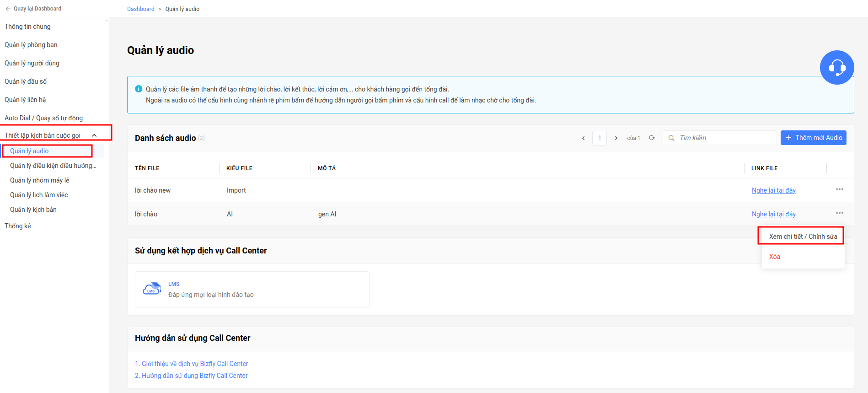This screenshot has width=868, height=393.
Task: Collapse Thiết lập kịch bản cuộc gọi section
Action: click(x=94, y=135)
